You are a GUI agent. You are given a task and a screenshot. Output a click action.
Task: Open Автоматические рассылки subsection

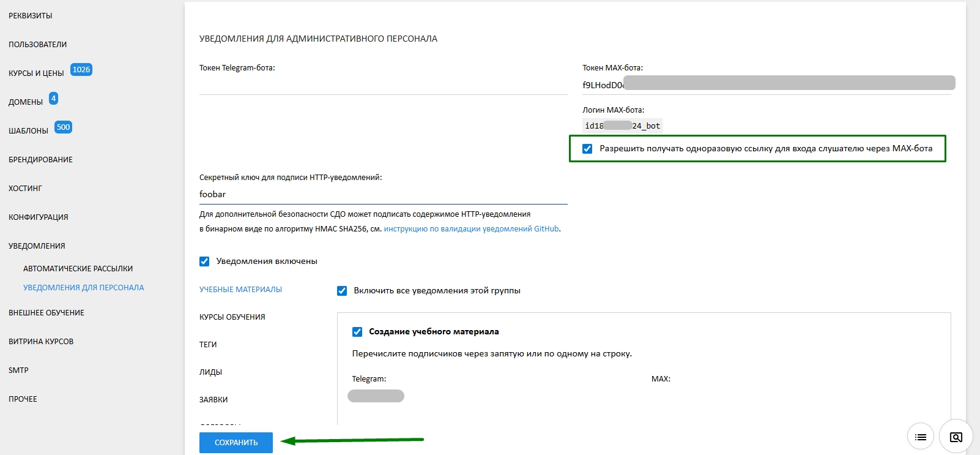(78, 269)
